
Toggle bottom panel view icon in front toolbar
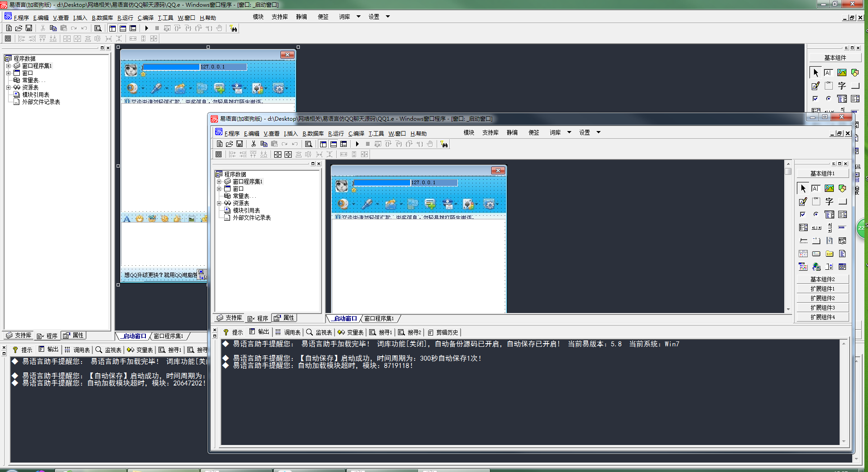(334, 144)
